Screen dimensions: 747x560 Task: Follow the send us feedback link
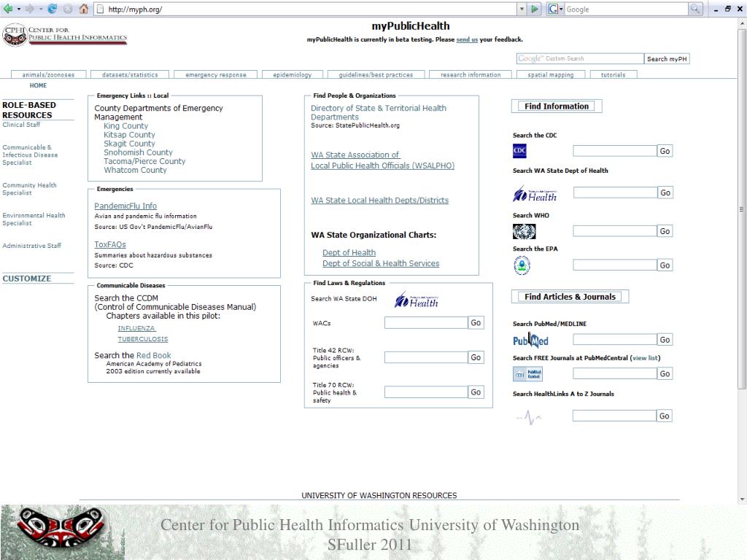click(467, 39)
